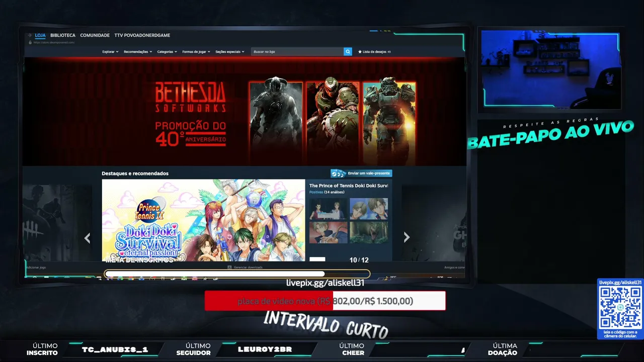Click the gift card icon beside vale-presente
This screenshot has width=644, height=362.
point(338,173)
